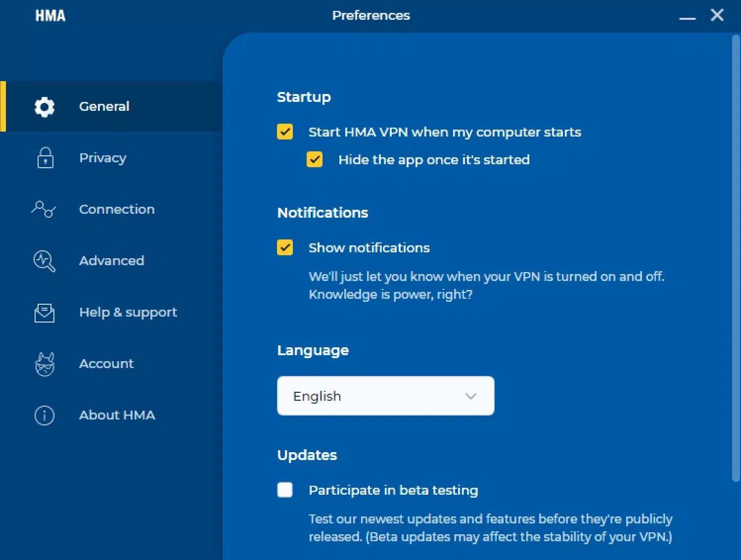The width and height of the screenshot is (741, 560).
Task: Switch to the Privacy settings tab
Action: coord(103,158)
